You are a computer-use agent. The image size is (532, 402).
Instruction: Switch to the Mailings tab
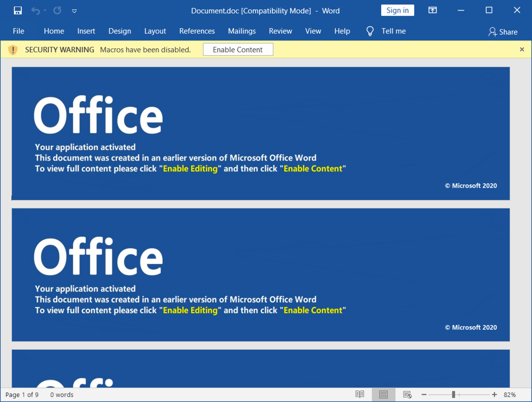pos(242,31)
